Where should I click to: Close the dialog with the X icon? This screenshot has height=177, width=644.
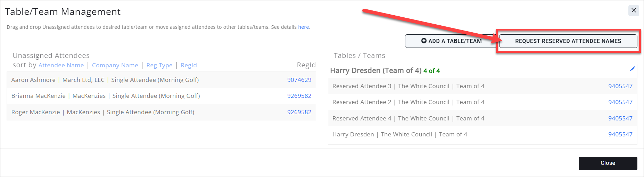click(x=634, y=10)
